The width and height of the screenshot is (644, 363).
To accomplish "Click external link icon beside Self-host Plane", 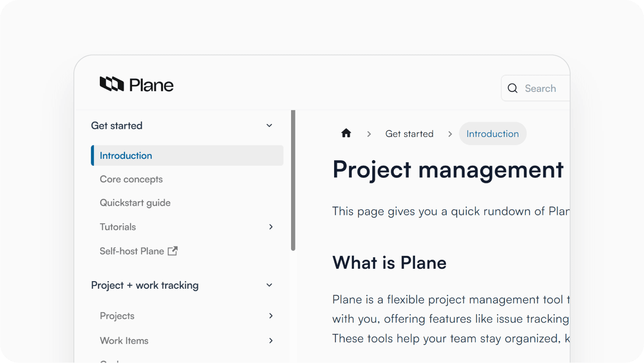I will click(172, 251).
